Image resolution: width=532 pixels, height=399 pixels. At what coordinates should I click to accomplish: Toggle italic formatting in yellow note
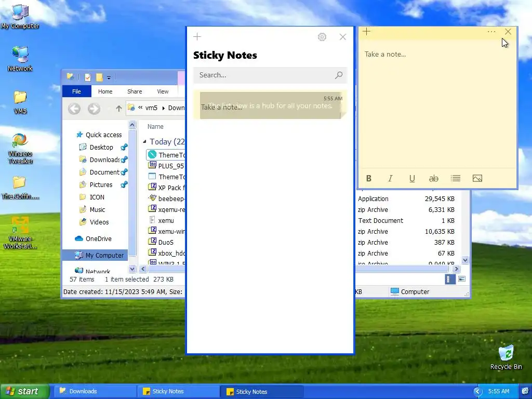coord(391,179)
